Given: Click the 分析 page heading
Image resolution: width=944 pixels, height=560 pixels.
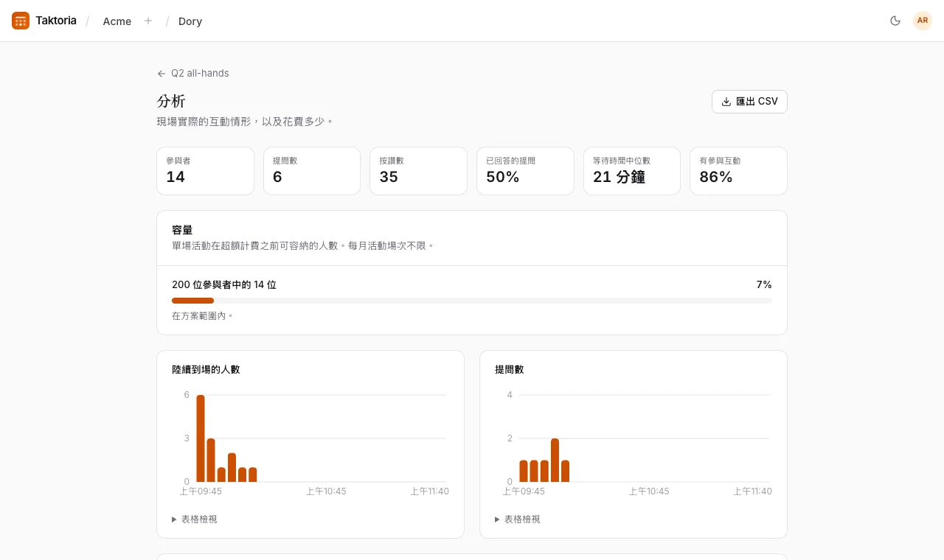Looking at the screenshot, I should click(x=171, y=101).
